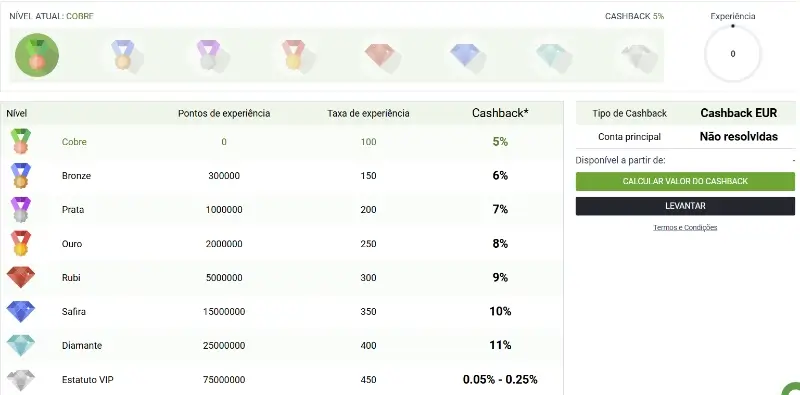Viewport: 800px width, 395px height.
Task: Click the Taxa de experiência column header
Action: pos(368,113)
